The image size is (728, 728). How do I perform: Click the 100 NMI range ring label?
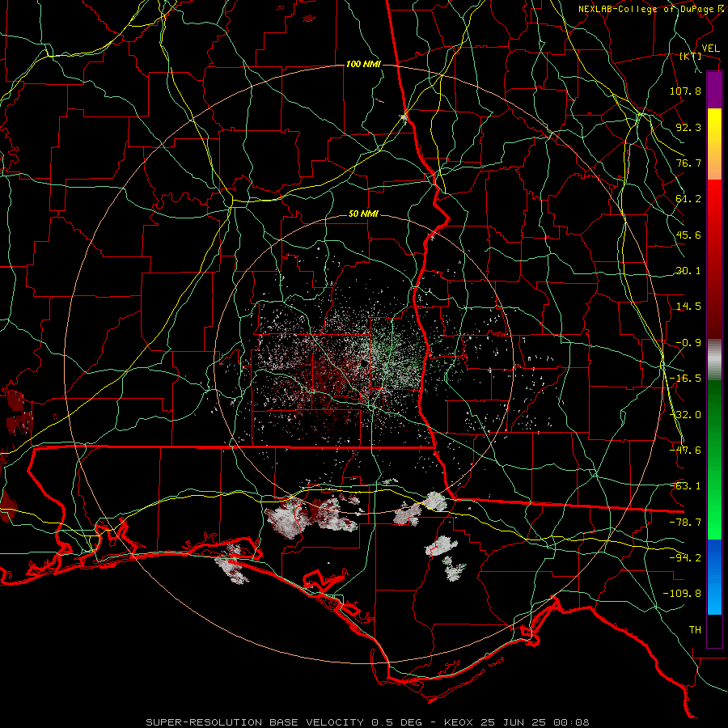click(x=363, y=64)
